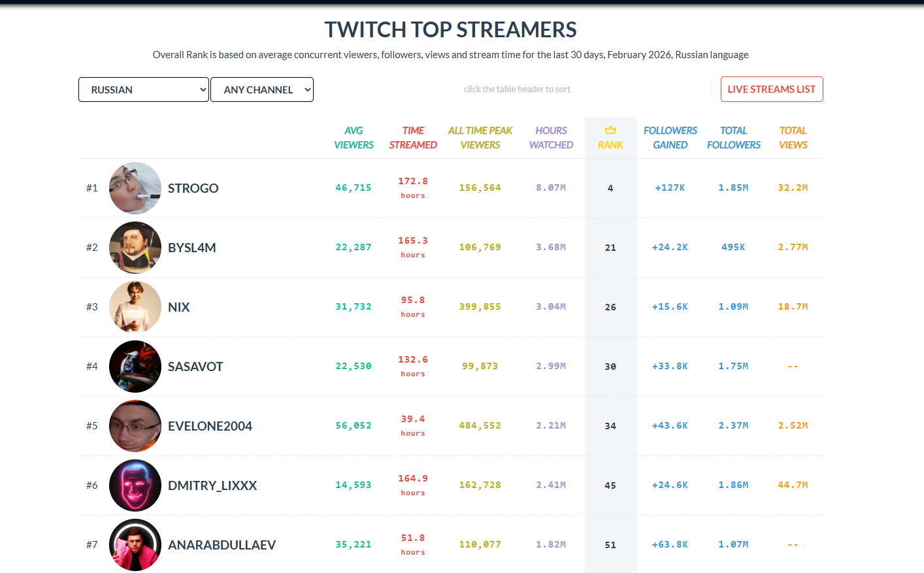
Task: Open STROGO's avatar thumbnail
Action: (135, 188)
